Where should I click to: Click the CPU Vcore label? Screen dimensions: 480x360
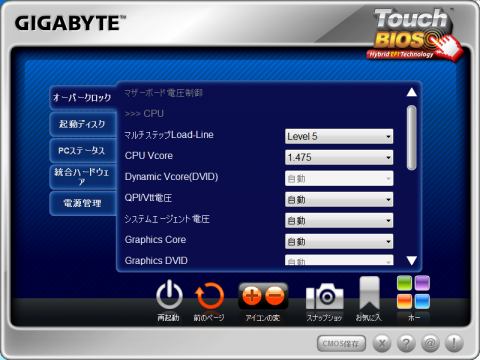(x=149, y=156)
